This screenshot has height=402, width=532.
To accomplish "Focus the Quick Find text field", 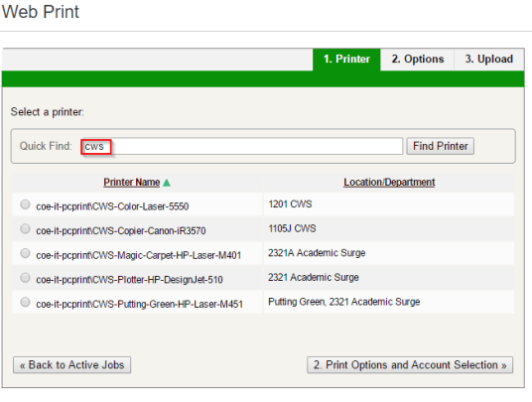I will [242, 146].
